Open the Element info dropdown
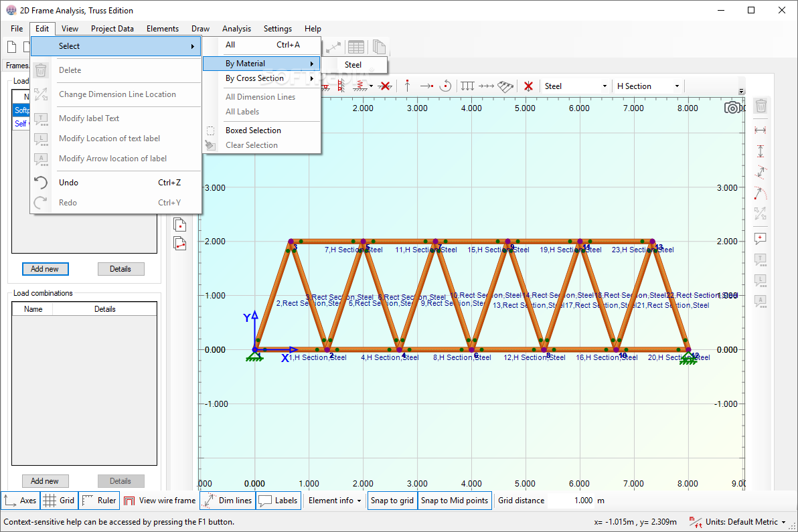 334,501
